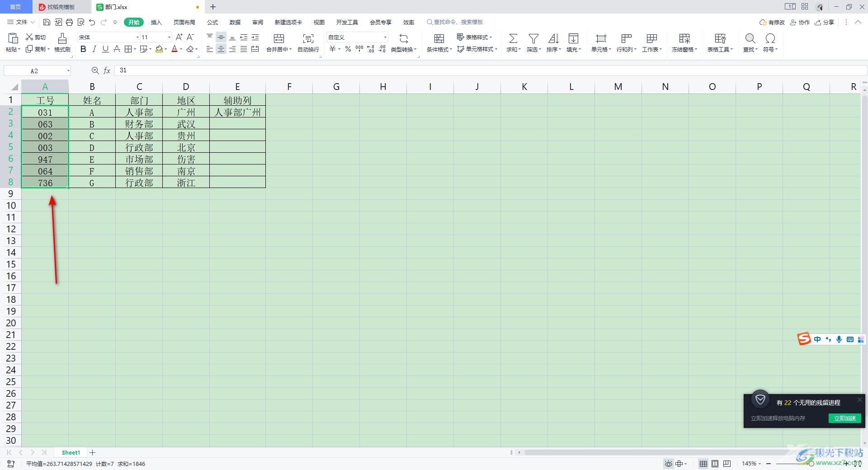Open the zoom percentage dropdown 145%
This screenshot has height=470, width=868.
[759, 464]
